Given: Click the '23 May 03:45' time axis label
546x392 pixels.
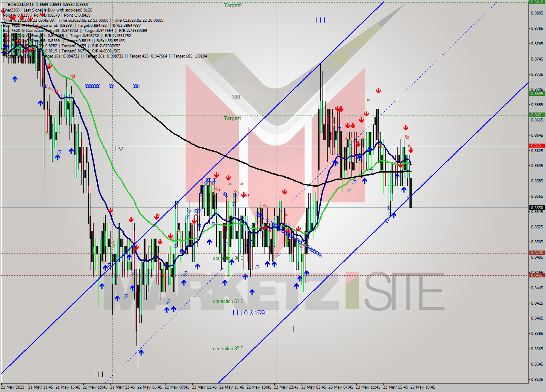Looking at the screenshot, I should pyautogui.click(x=314, y=387).
